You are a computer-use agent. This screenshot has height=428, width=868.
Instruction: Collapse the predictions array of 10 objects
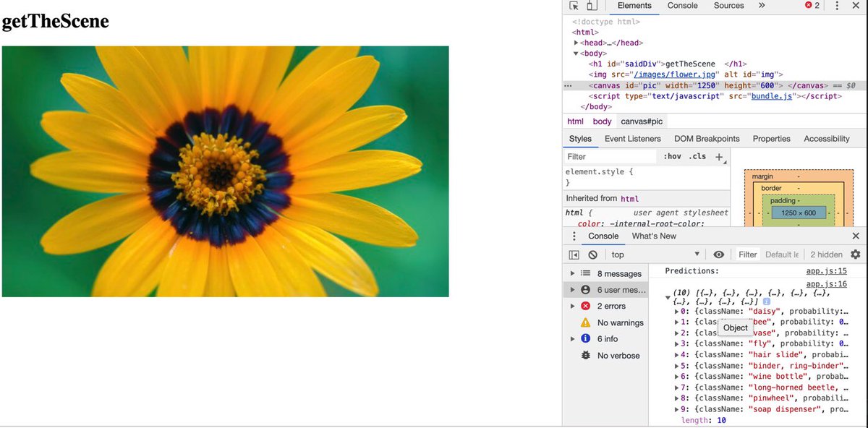click(x=668, y=297)
